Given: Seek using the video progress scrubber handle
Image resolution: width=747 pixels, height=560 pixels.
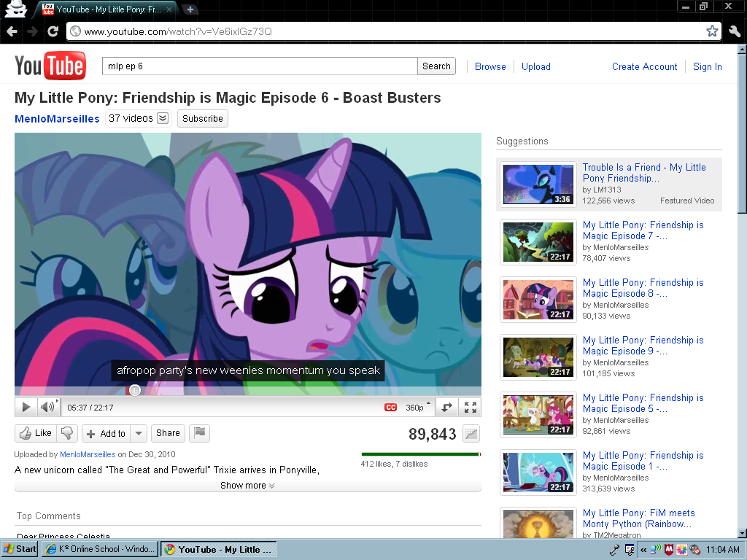Looking at the screenshot, I should (x=135, y=391).
